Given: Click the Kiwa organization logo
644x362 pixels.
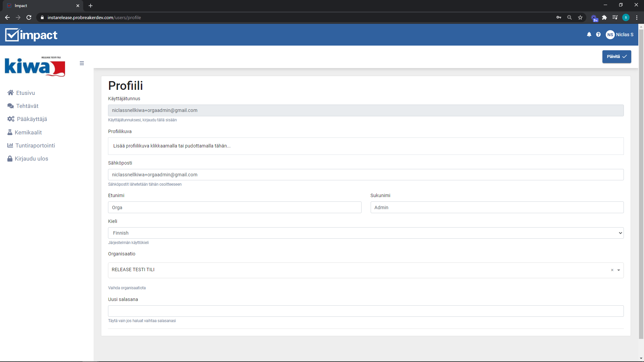Looking at the screenshot, I should pos(35,67).
